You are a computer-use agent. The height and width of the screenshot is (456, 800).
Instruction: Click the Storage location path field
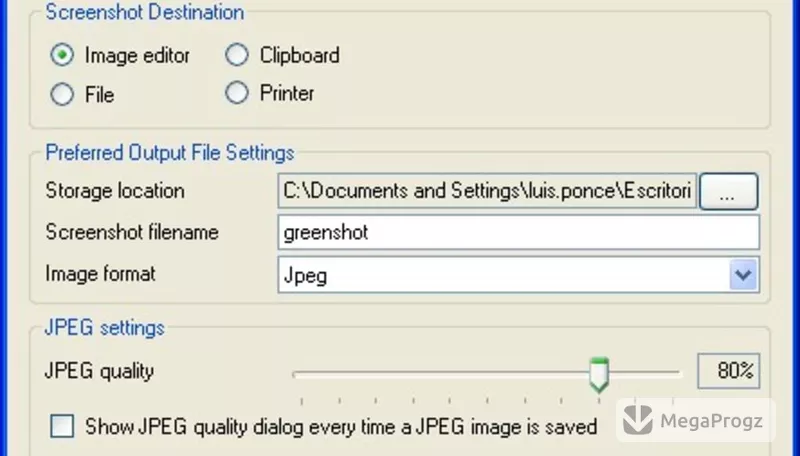(x=487, y=191)
